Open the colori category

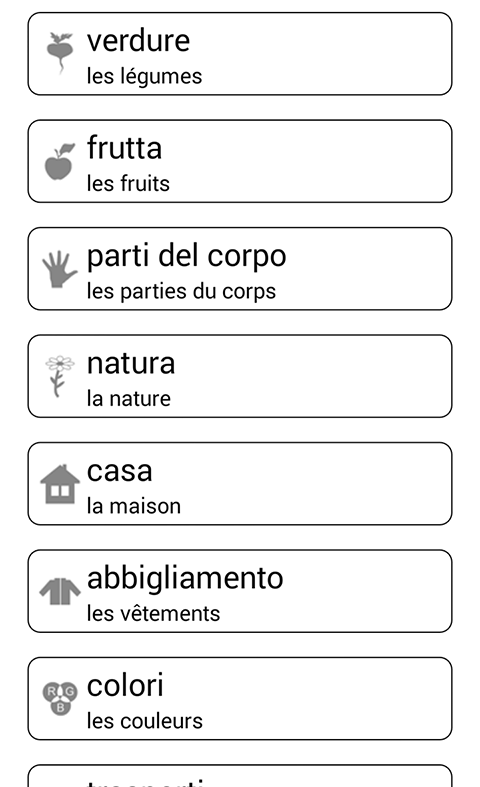tap(240, 698)
